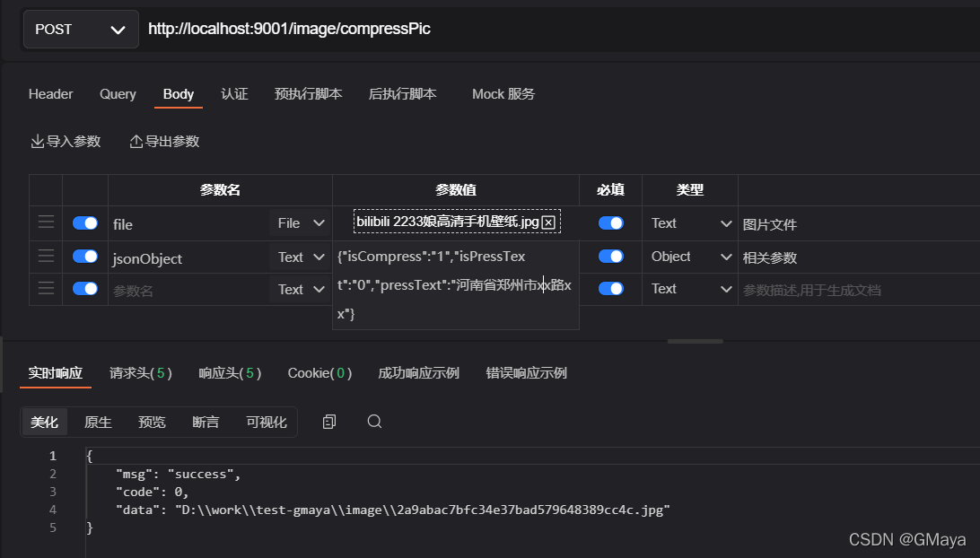Click the 导入参数 import icon button

(x=66, y=141)
